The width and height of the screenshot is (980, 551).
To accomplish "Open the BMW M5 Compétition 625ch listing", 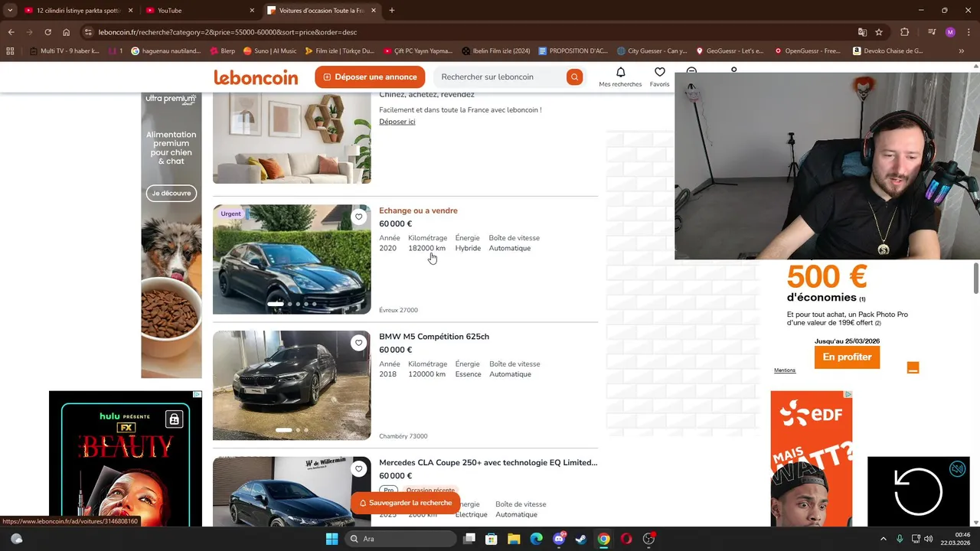I will click(434, 337).
